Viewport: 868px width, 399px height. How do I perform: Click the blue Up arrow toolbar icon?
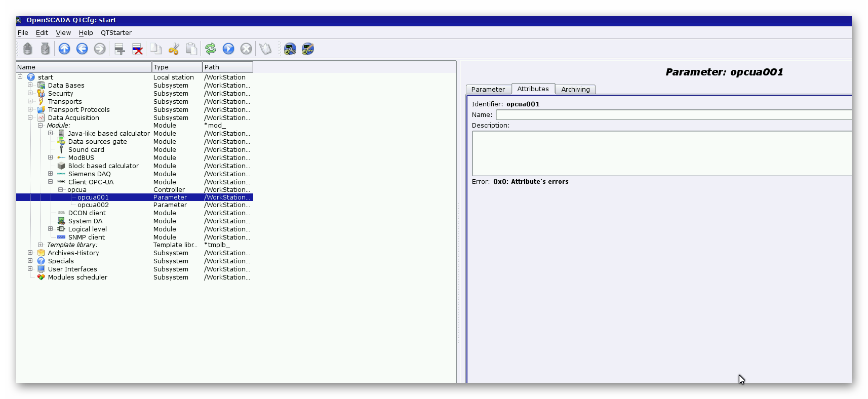[64, 49]
